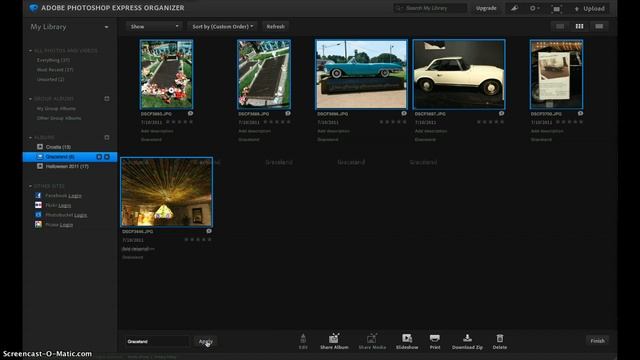640x360 pixels.
Task: Collapse the Albums section
Action: (x=30, y=138)
